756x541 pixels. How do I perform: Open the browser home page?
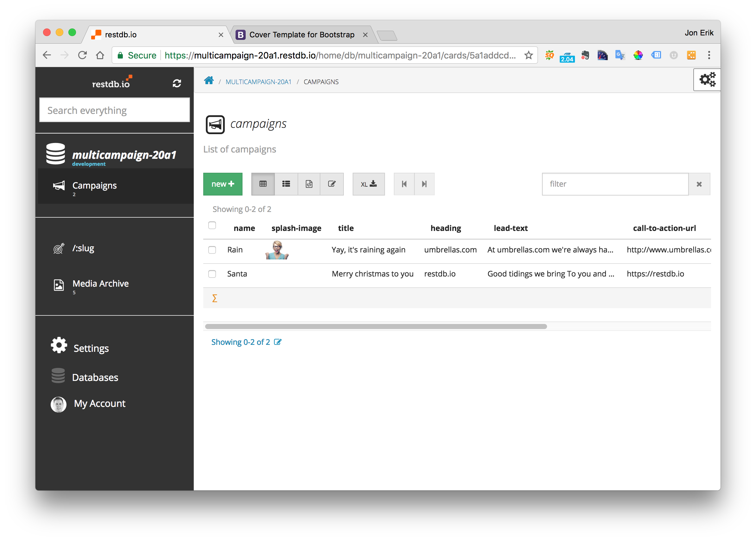point(100,55)
